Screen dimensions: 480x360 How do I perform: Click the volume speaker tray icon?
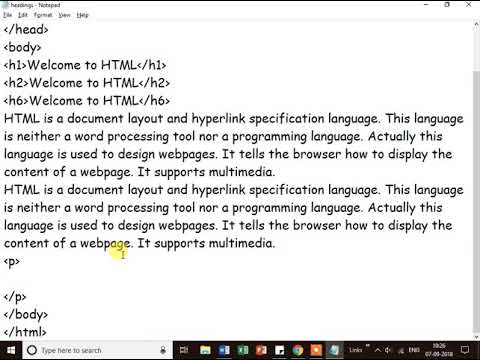tap(388, 350)
